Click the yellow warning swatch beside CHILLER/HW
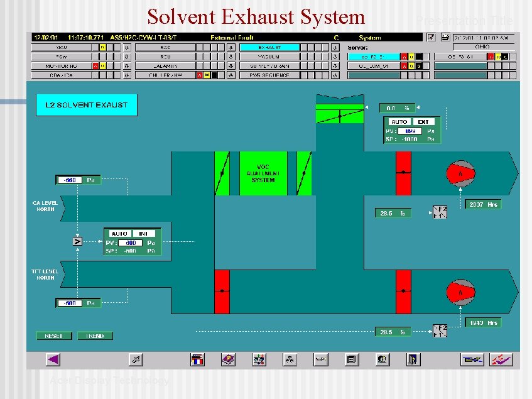Screen dimensions: 532x399 pyautogui.click(x=207, y=75)
